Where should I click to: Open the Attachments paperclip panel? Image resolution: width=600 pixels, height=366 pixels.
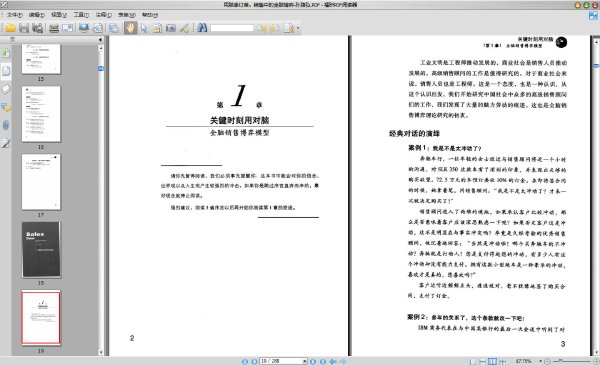click(x=6, y=125)
